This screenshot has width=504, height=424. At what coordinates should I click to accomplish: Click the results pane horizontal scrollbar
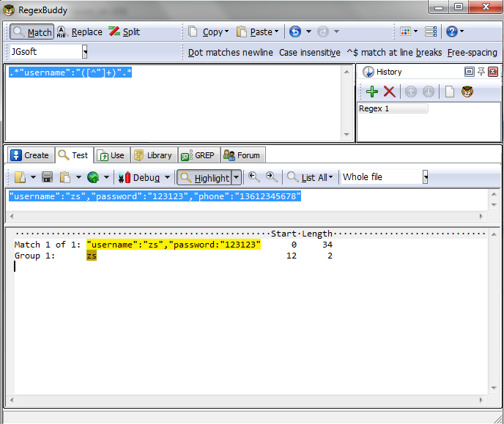point(246,401)
